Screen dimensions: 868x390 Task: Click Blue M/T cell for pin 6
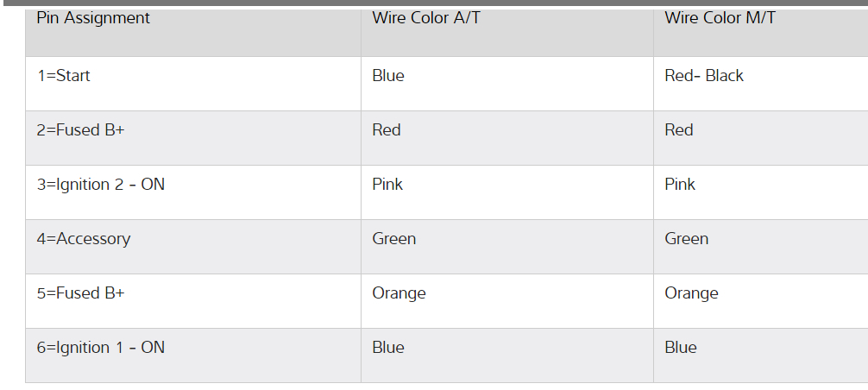[x=681, y=348]
